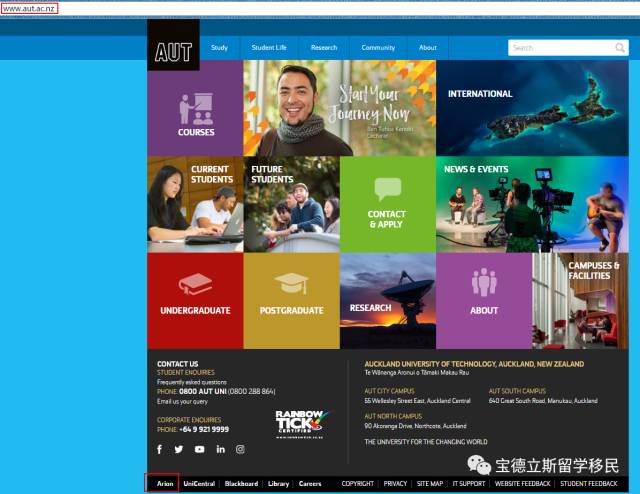Click the Contact & Apply speech bubble icon
This screenshot has height=494, width=640.
(x=388, y=189)
